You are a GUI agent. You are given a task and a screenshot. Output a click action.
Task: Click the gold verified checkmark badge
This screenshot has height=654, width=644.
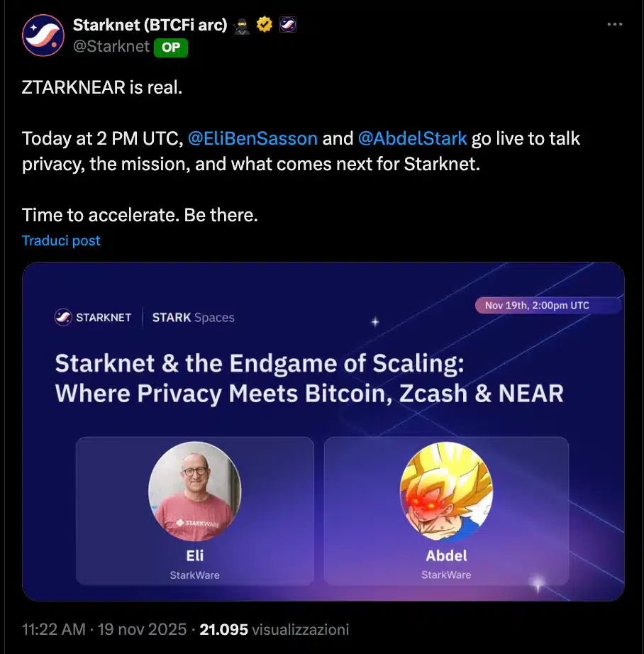(x=264, y=23)
